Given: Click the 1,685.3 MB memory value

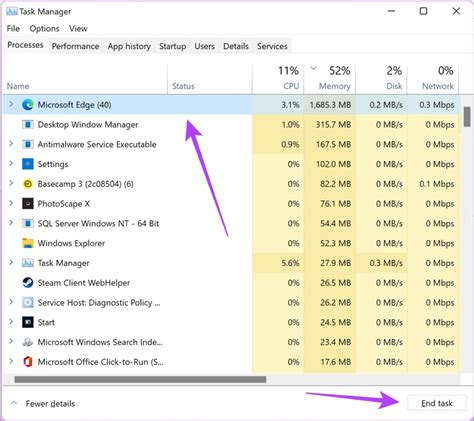Looking at the screenshot, I should tap(330, 105).
